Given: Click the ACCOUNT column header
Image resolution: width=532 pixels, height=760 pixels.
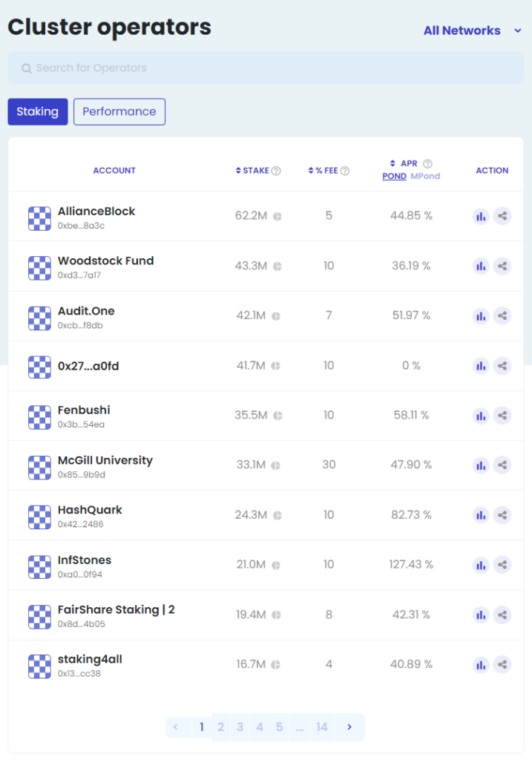Looking at the screenshot, I should tap(114, 171).
